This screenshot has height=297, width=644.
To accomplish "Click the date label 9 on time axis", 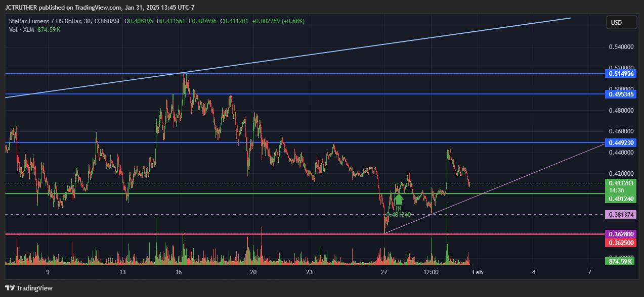I will pos(48,272).
